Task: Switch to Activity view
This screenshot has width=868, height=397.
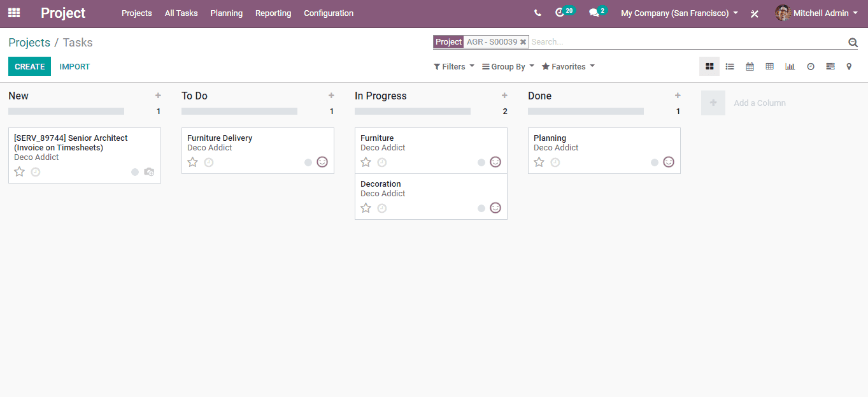Action: click(x=811, y=66)
